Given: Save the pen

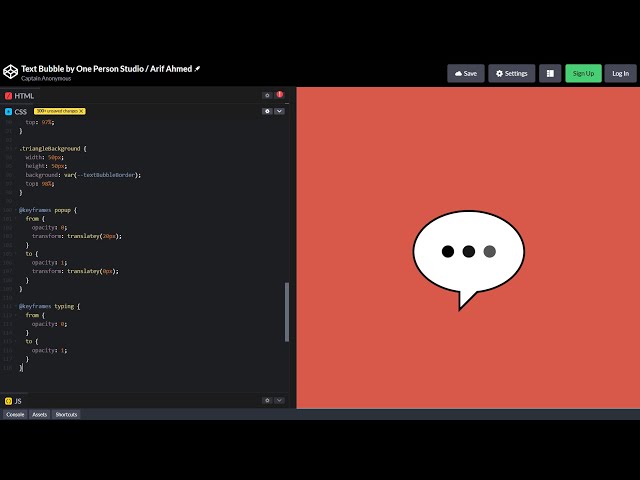Looking at the screenshot, I should point(466,73).
